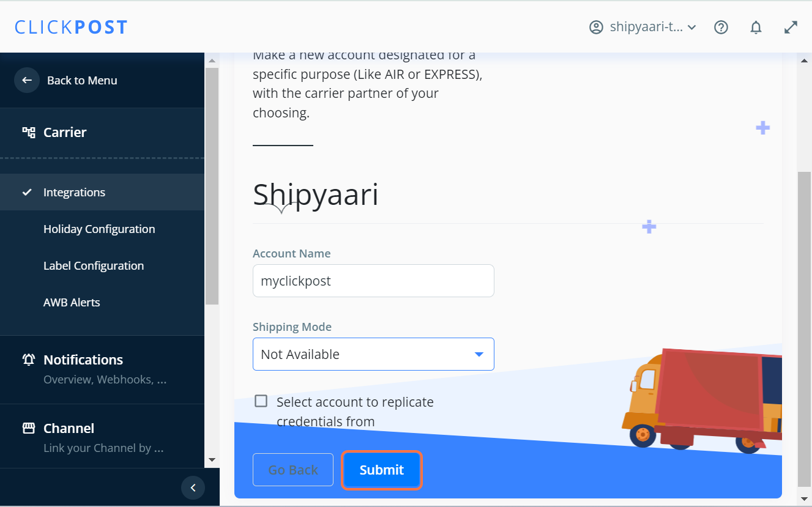Expand the Channel section
Screen dimensions: 812x507
coord(69,428)
